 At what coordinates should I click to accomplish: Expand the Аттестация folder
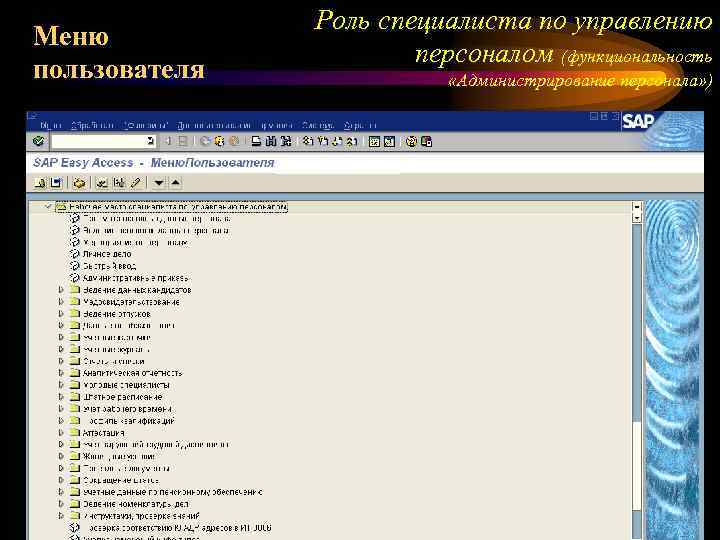(x=61, y=433)
